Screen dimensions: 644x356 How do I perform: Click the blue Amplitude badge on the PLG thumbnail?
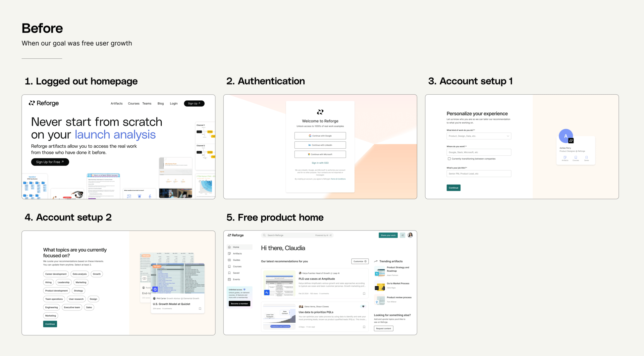(267, 293)
